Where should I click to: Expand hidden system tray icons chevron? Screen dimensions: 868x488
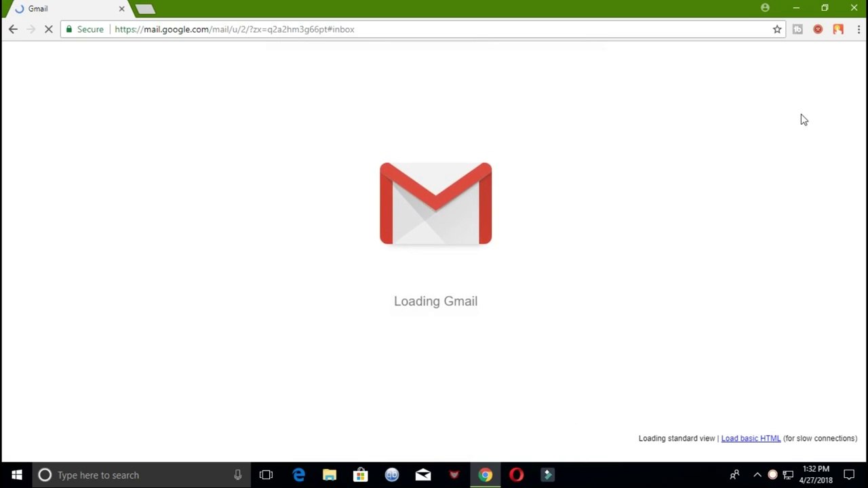point(757,475)
